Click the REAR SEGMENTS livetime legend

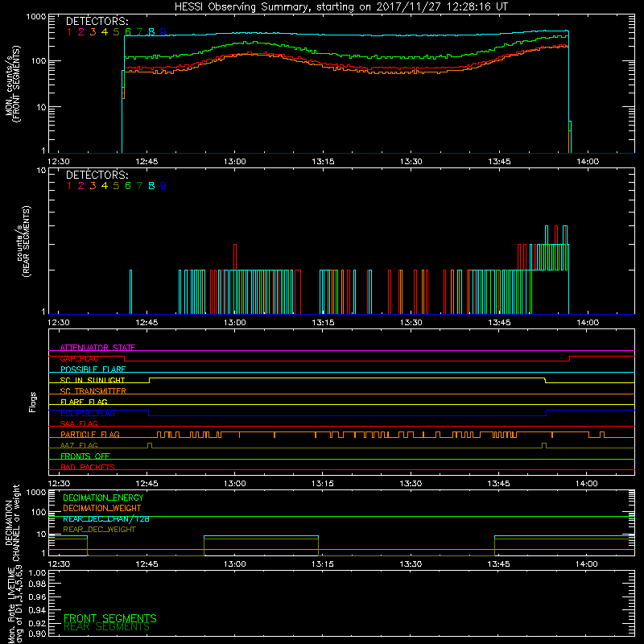(x=107, y=627)
